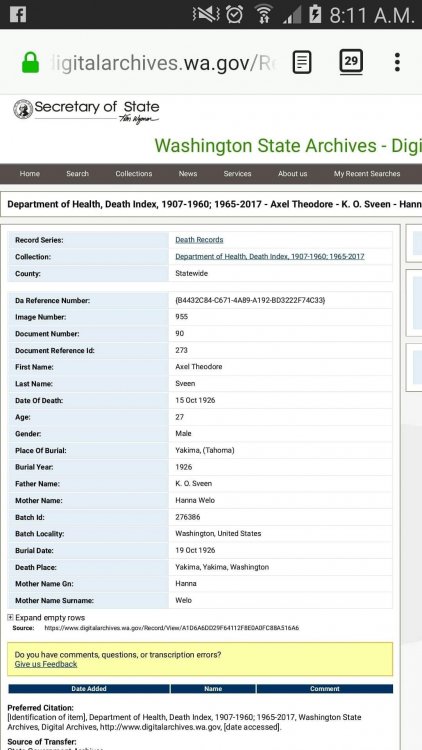Open My Recent Searches menu item
Image resolution: width=422 pixels, height=750 pixels.
click(367, 174)
